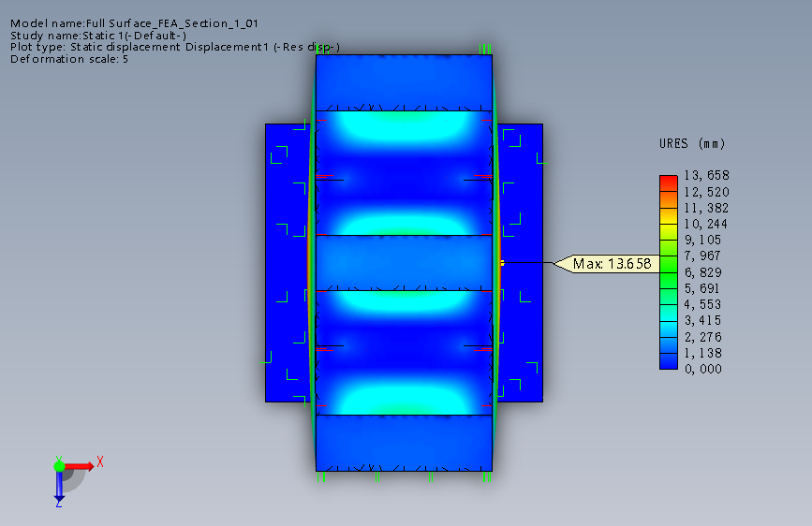Image resolution: width=812 pixels, height=526 pixels.
Task: Click the 12,520 legend value
Action: coord(706,192)
